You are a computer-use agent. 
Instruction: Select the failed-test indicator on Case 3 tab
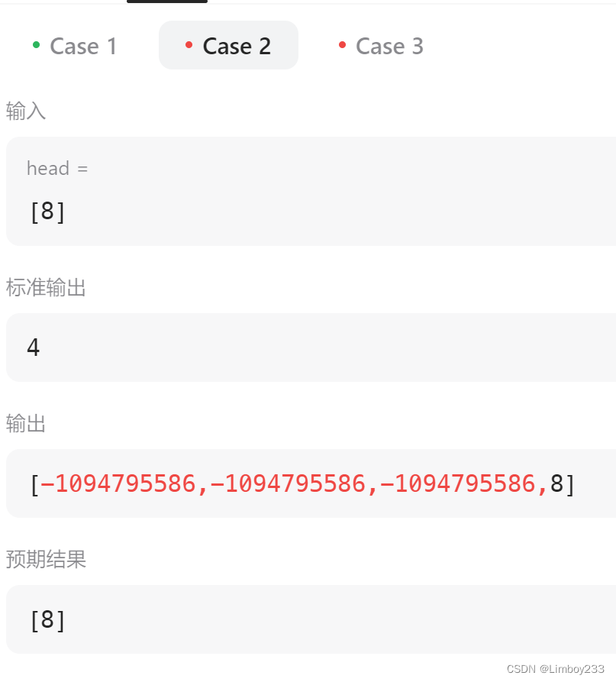coord(342,46)
